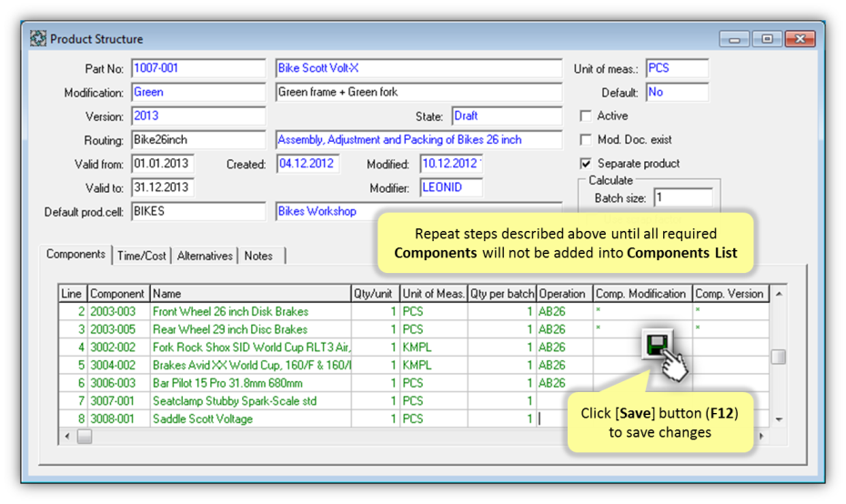
Task: Click the Modifier field LEONID
Action: (x=451, y=187)
